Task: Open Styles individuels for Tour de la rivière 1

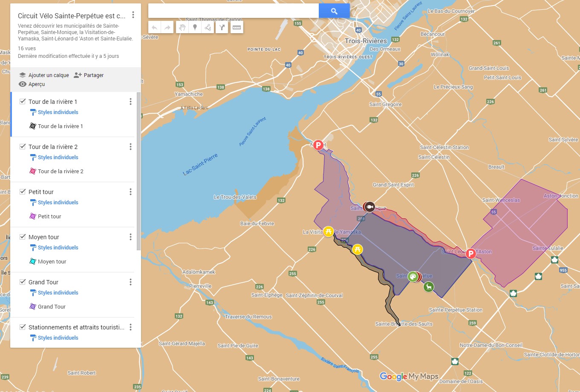Action: coord(54,112)
